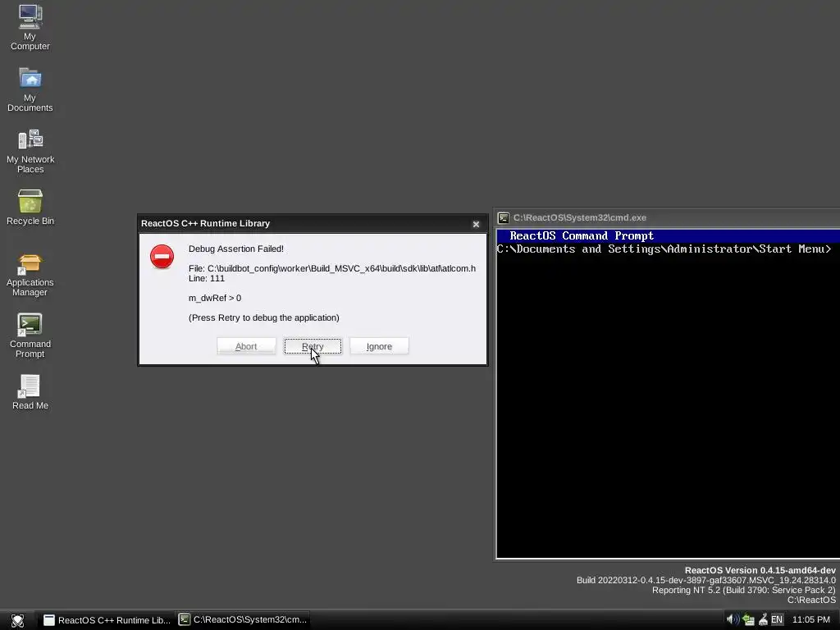Click the Ignore button in assertion dialog
The height and width of the screenshot is (630, 840).
point(379,346)
